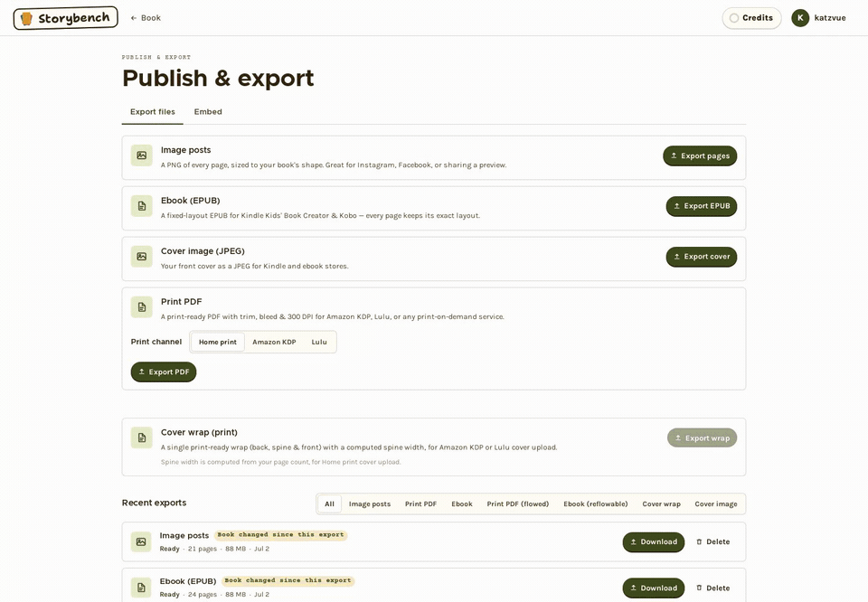This screenshot has width=868, height=602.
Task: Click the Image posts card icon
Action: click(x=142, y=155)
